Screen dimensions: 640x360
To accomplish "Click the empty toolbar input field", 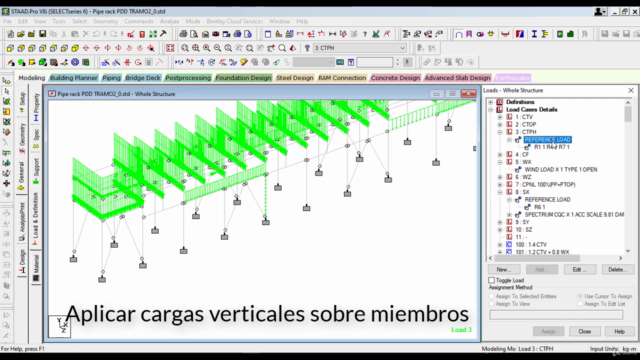I will 375,62.
